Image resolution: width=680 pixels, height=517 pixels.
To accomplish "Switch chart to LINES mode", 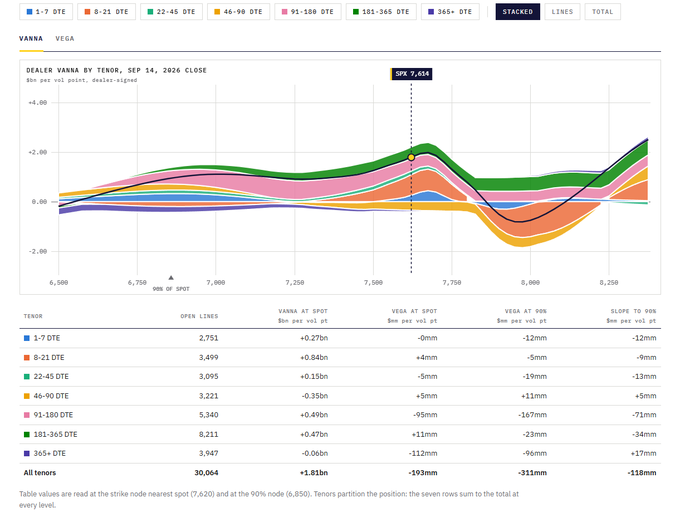I will point(562,12).
